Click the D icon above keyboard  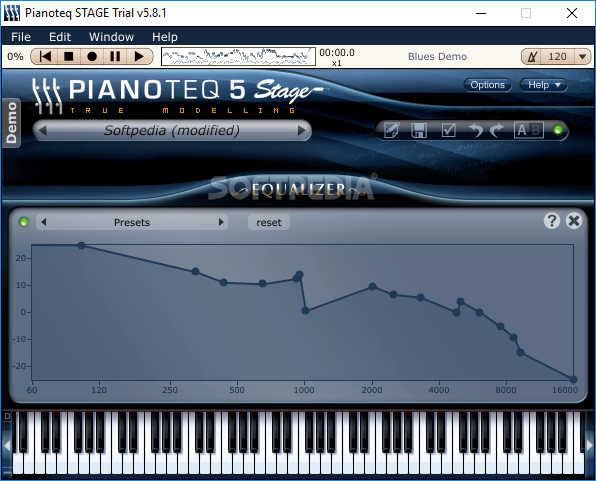pyautogui.click(x=7, y=416)
